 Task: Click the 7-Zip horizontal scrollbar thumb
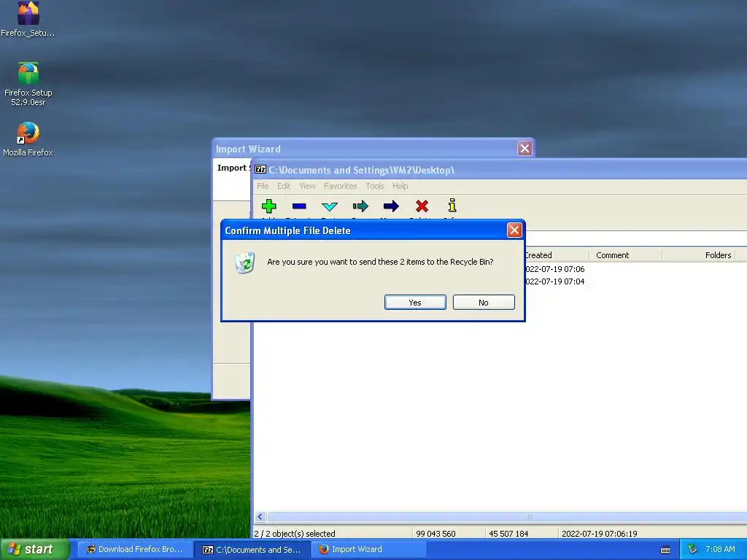507,517
